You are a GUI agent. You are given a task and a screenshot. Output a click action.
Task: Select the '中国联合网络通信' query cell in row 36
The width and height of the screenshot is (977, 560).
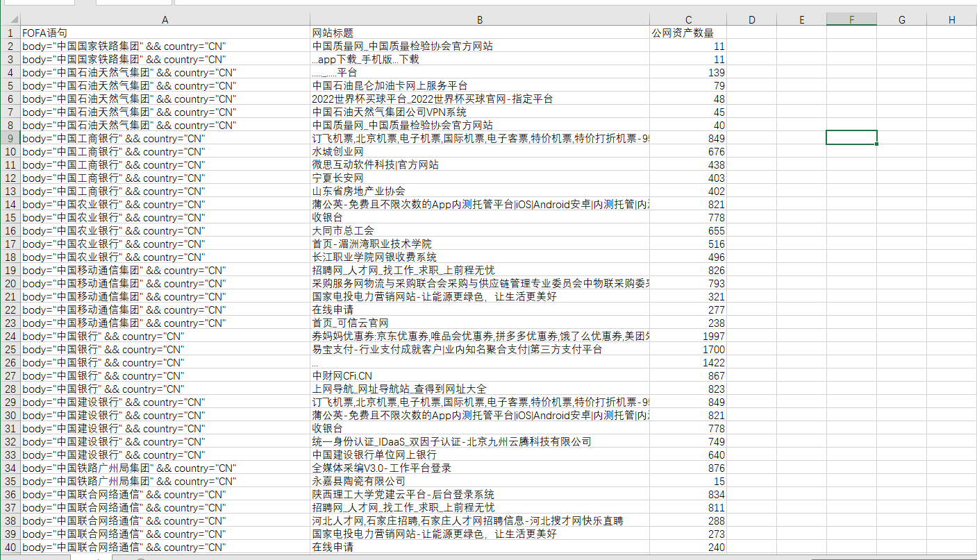tap(165, 494)
